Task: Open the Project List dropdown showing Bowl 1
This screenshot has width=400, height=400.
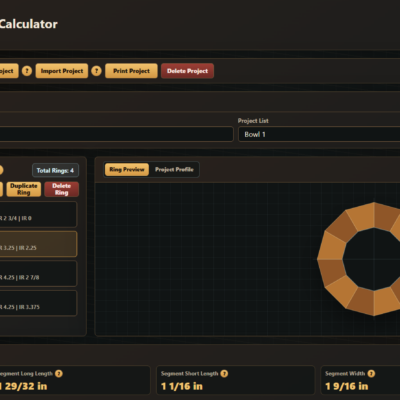Action: (319, 134)
